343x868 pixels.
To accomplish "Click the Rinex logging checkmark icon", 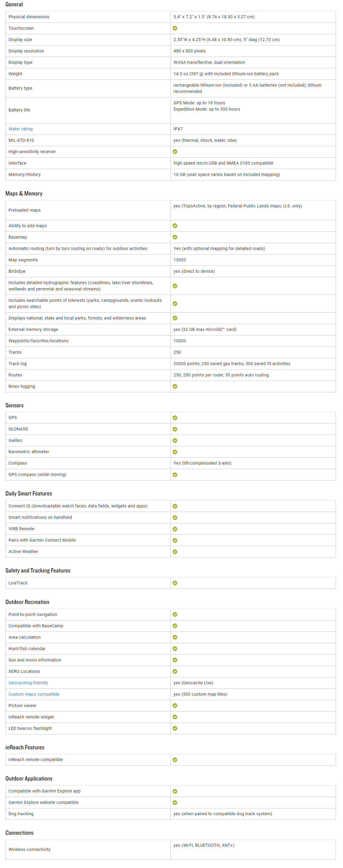I will coord(175,386).
